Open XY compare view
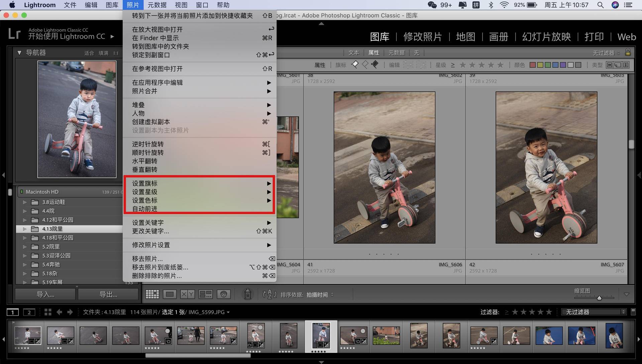Screen dimensions: 642x364 [187, 294]
